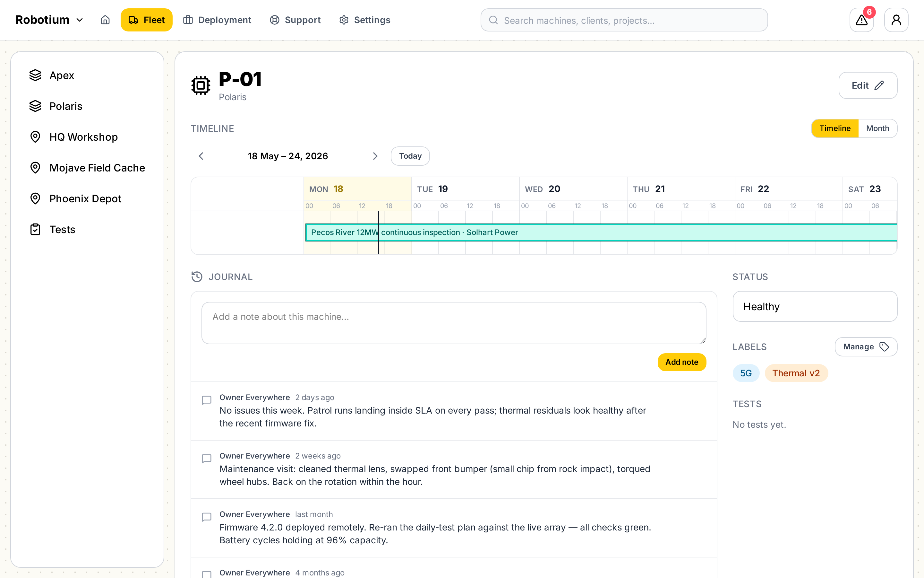Open the Settings tab
The height and width of the screenshot is (578, 924).
365,20
